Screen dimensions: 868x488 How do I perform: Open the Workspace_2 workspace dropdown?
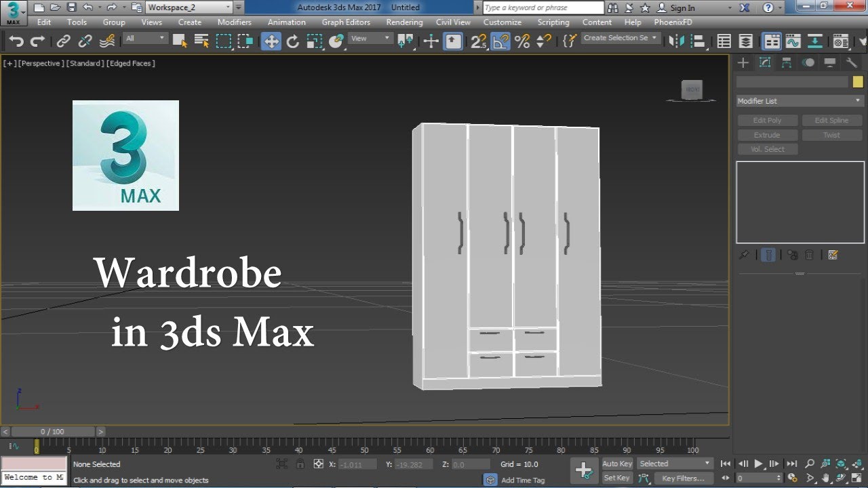(x=189, y=7)
